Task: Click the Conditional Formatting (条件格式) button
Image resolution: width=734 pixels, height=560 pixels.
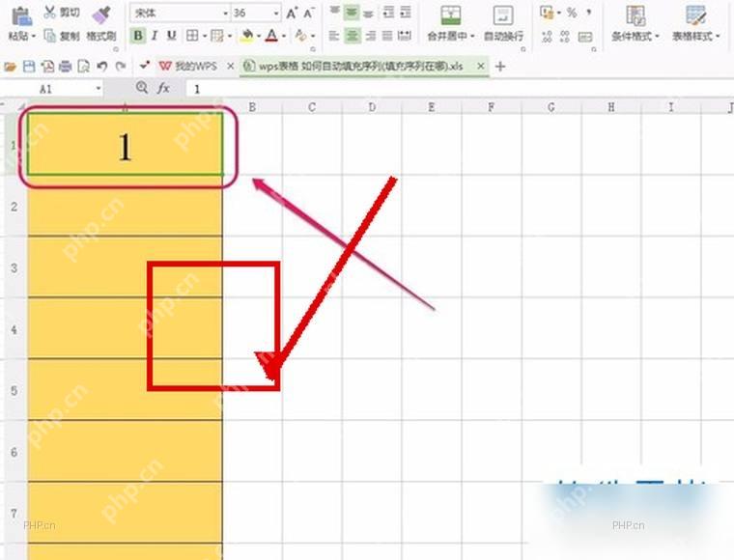Action: tap(635, 23)
